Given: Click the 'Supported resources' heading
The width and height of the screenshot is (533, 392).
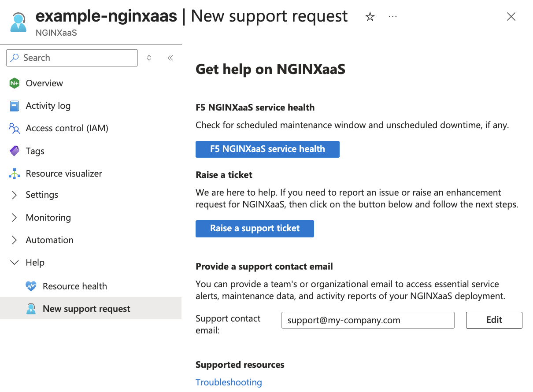Looking at the screenshot, I should (240, 365).
